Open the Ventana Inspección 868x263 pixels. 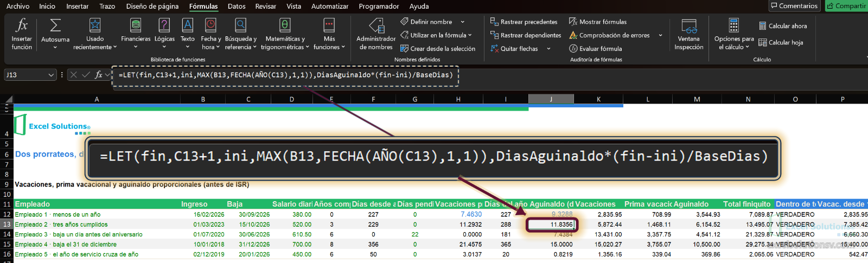[x=689, y=34]
